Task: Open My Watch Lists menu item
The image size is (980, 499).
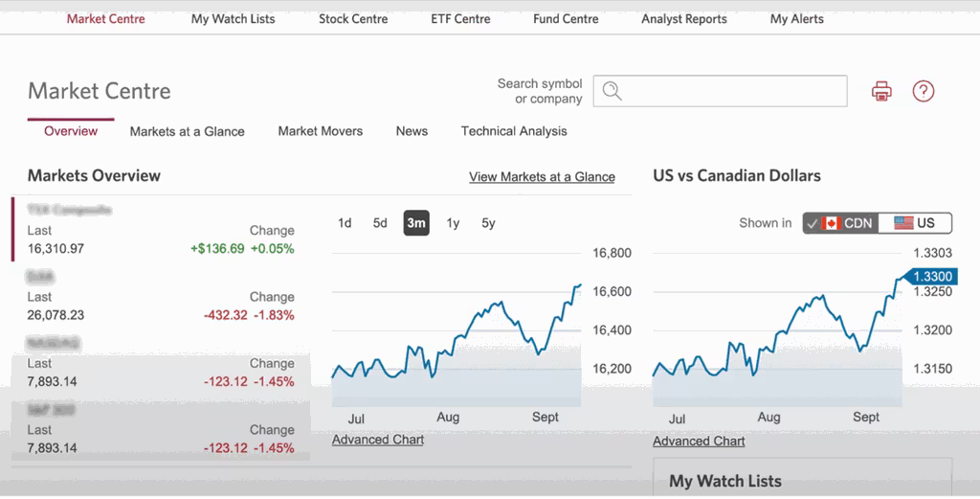Action: click(233, 18)
